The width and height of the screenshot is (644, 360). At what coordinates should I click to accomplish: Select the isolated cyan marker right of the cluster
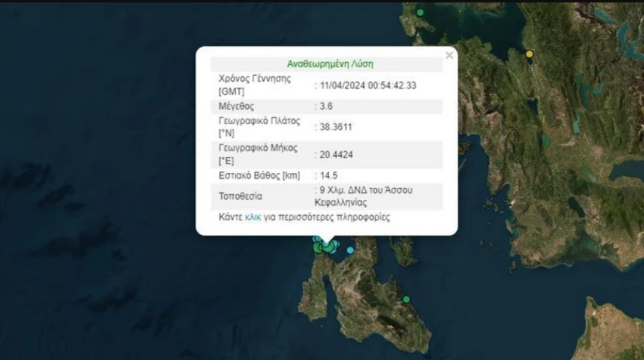(x=350, y=250)
